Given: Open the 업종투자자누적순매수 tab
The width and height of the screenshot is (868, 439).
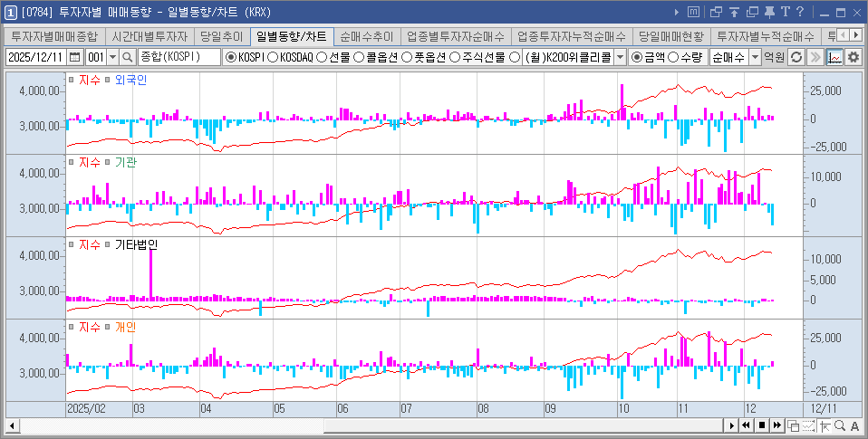Looking at the screenshot, I should pyautogui.click(x=572, y=36).
